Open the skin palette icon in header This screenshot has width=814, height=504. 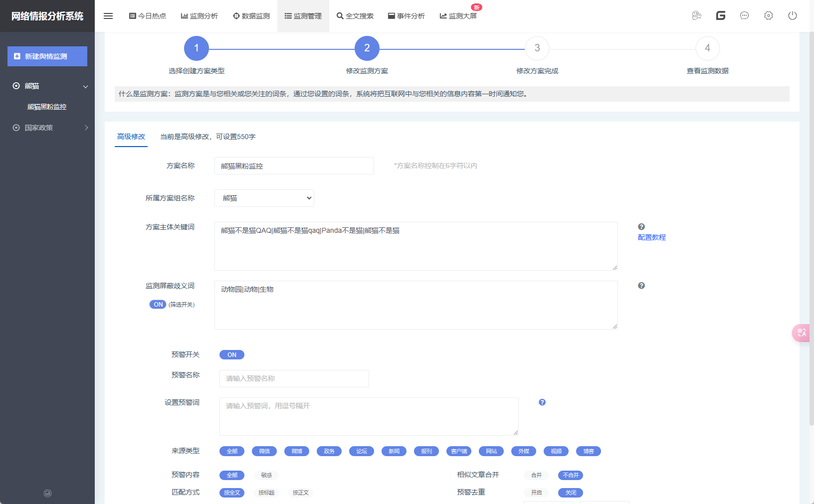(x=697, y=15)
